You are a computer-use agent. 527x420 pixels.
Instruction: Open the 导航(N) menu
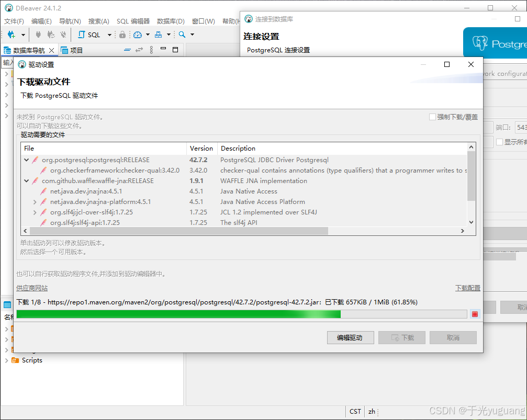(70, 21)
